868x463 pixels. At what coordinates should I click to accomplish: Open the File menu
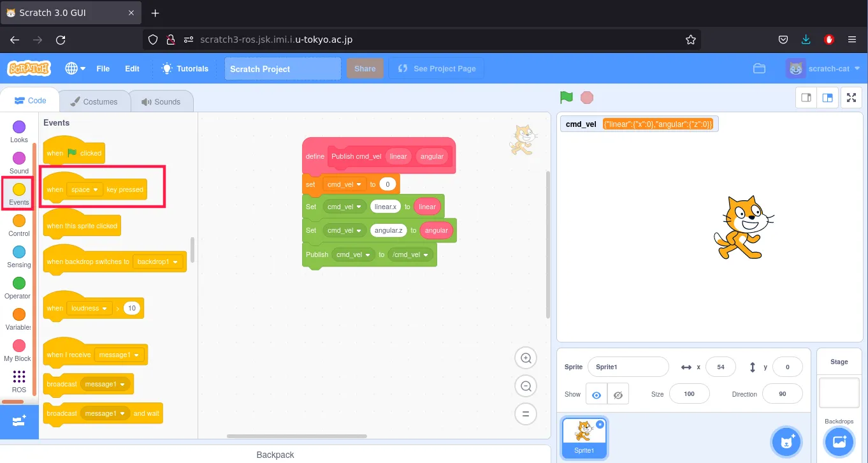coord(103,69)
